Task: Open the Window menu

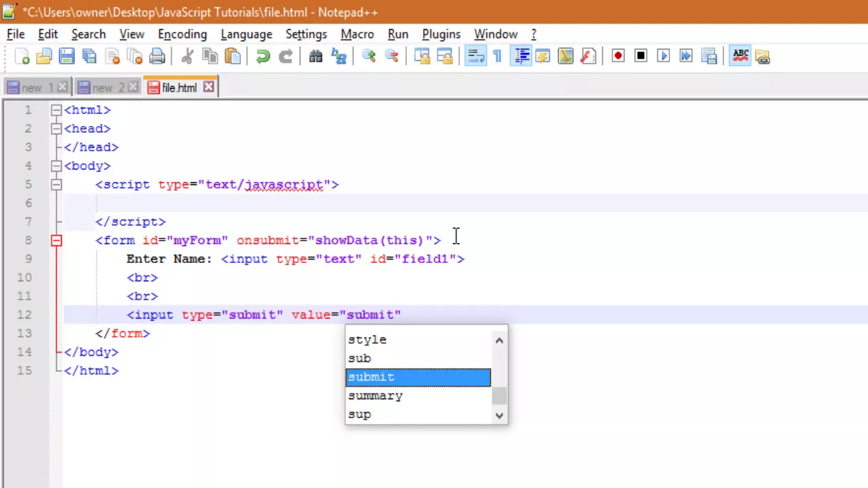Action: click(x=495, y=34)
